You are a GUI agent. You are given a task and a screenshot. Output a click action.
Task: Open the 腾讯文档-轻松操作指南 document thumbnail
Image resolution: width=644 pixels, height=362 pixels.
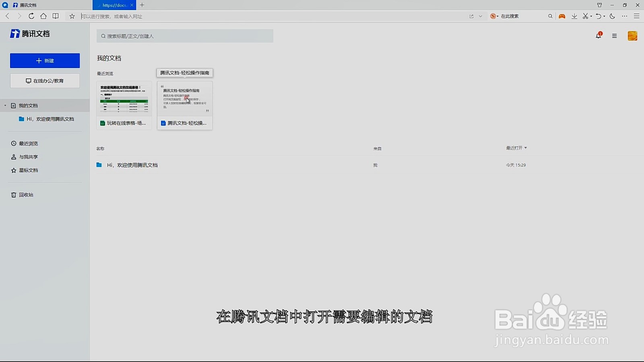[185, 99]
